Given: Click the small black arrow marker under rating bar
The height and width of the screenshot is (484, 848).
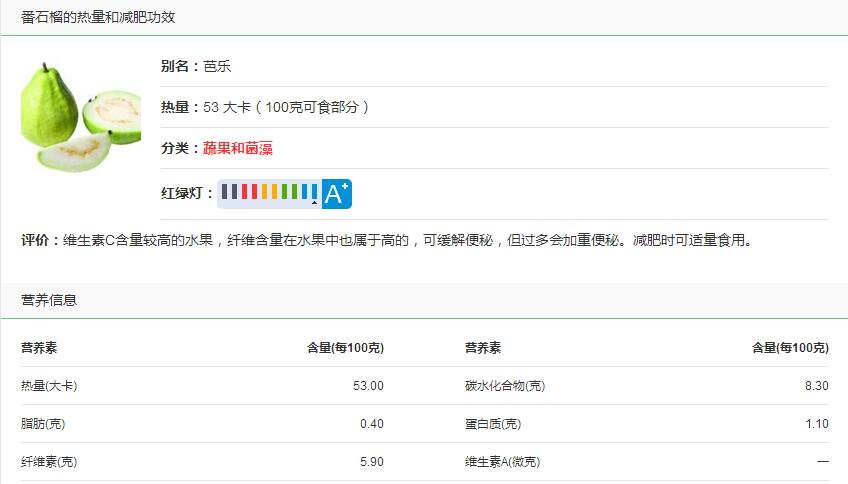Looking at the screenshot, I should 315,203.
